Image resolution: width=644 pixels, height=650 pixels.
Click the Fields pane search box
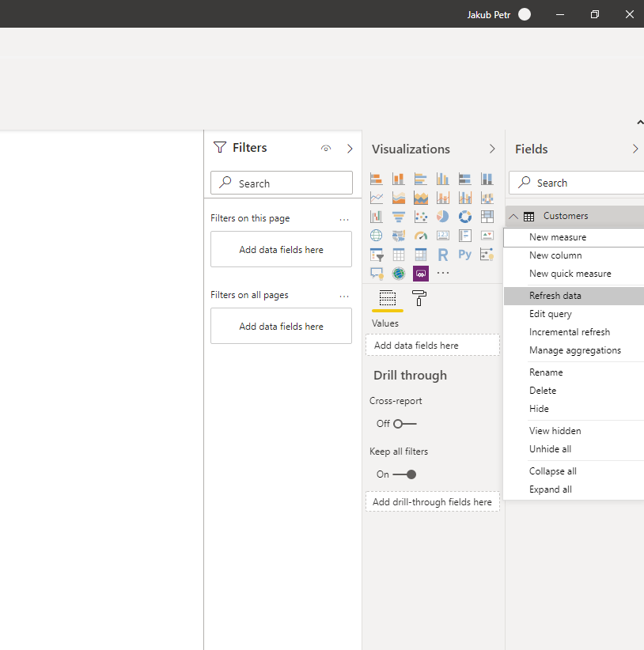(577, 183)
